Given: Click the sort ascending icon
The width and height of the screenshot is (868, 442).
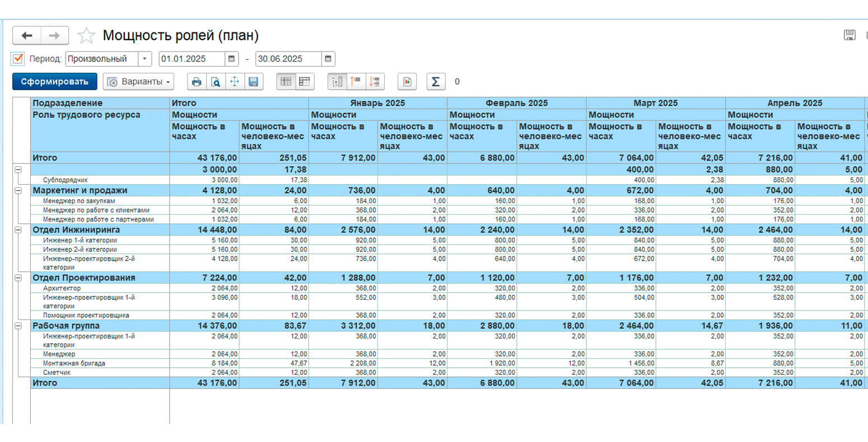Looking at the screenshot, I should tap(356, 82).
